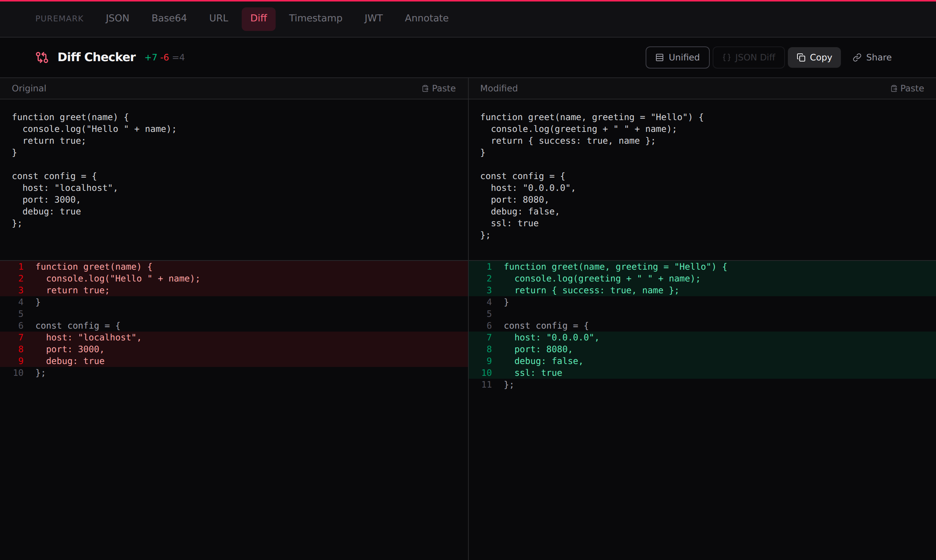Viewport: 936px width, 560px height.
Task: Open the JWT tab
Action: coord(373,18)
